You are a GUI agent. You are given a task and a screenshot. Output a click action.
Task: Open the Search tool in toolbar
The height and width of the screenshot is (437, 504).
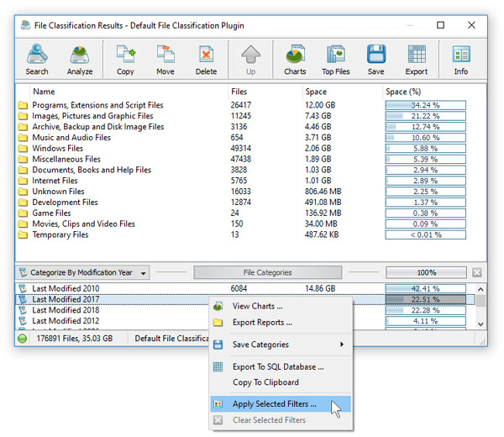37,60
